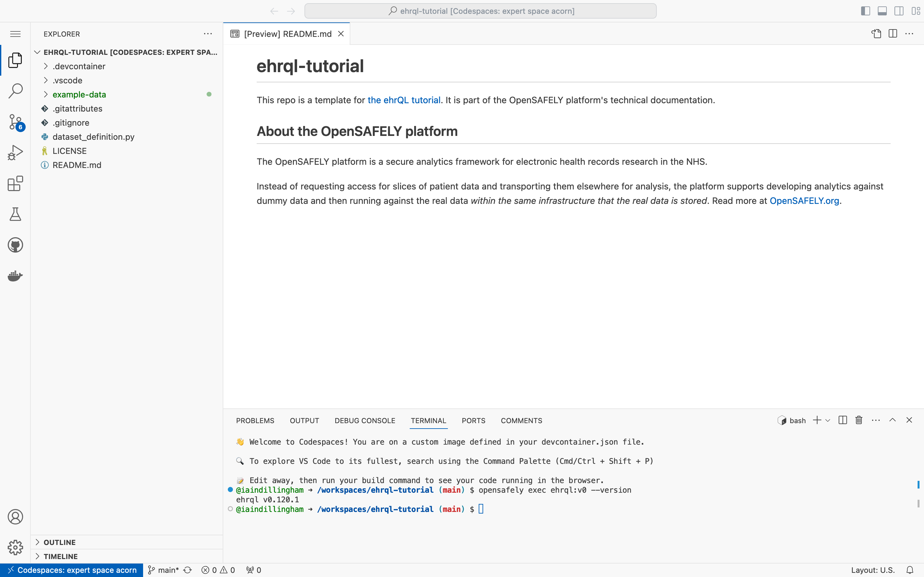Open the Source Control view

15,121
